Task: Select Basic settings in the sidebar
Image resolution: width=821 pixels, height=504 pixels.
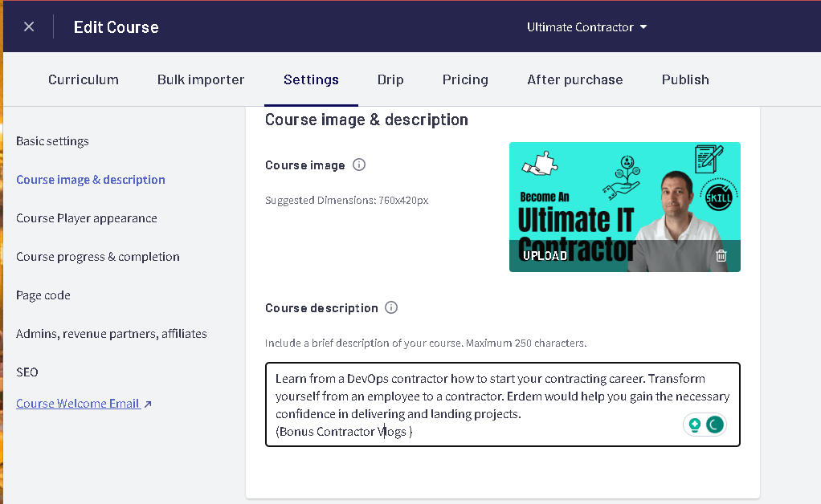Action: pos(52,141)
